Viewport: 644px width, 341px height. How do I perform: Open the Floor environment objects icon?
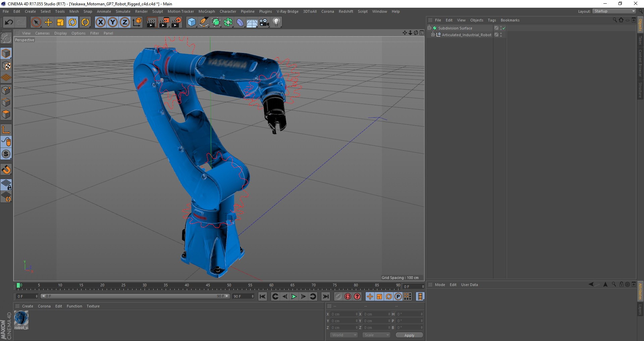coord(252,22)
